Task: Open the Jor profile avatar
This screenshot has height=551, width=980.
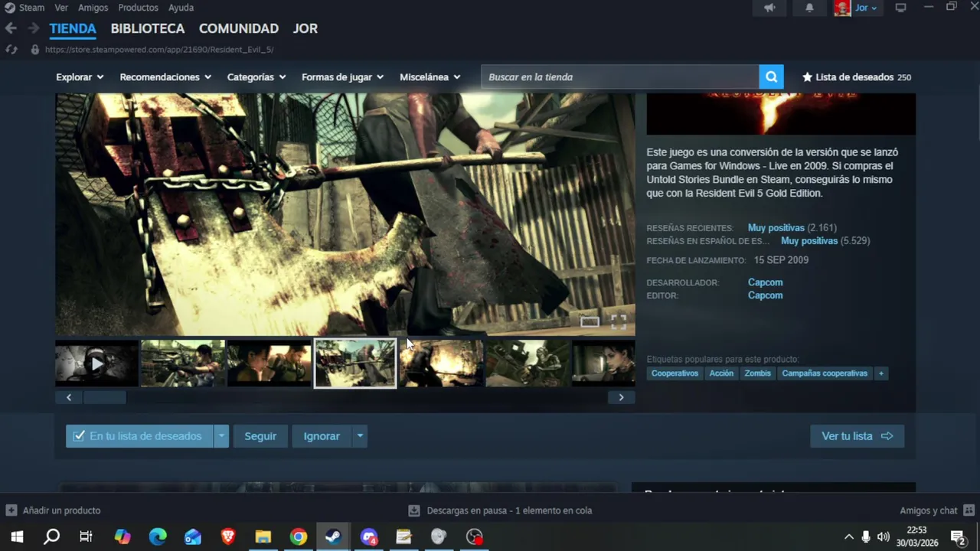Action: coord(842,8)
